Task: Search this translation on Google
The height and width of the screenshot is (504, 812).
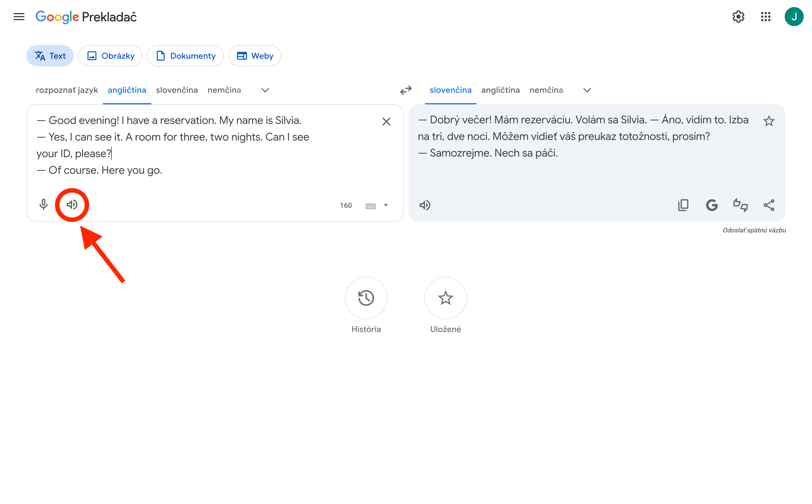Action: 712,205
